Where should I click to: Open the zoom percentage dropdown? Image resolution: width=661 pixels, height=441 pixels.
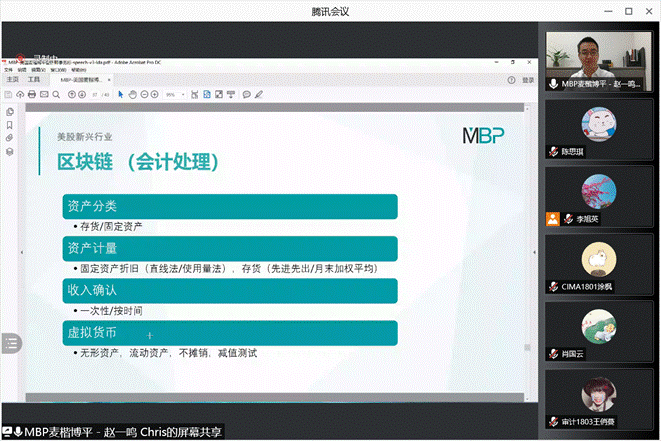pos(174,94)
